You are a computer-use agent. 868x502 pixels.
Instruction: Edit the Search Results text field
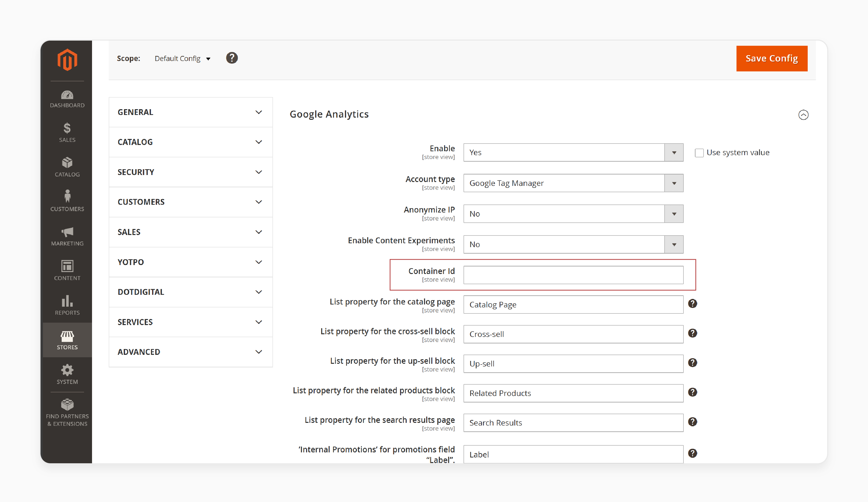click(573, 423)
